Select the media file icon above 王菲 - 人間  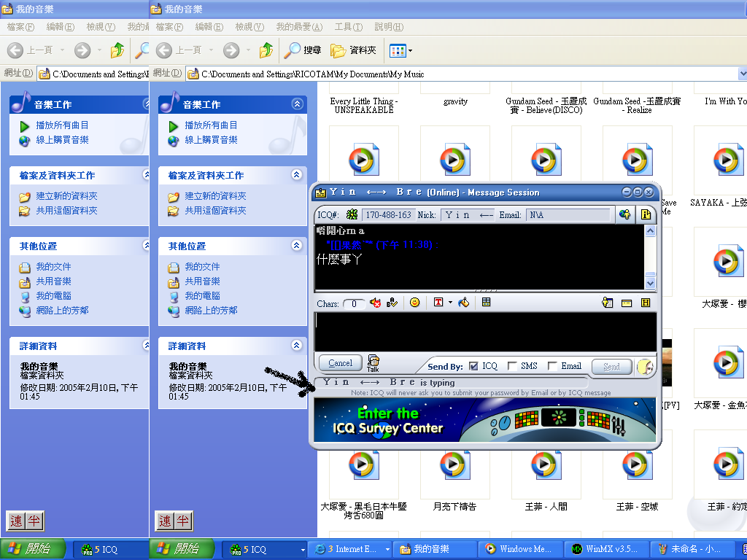(546, 464)
